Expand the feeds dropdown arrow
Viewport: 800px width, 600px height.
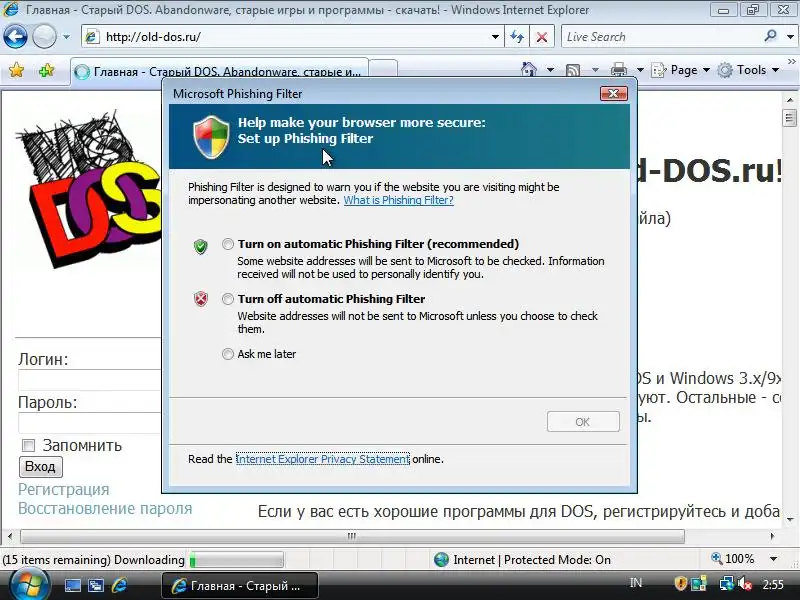coord(595,70)
